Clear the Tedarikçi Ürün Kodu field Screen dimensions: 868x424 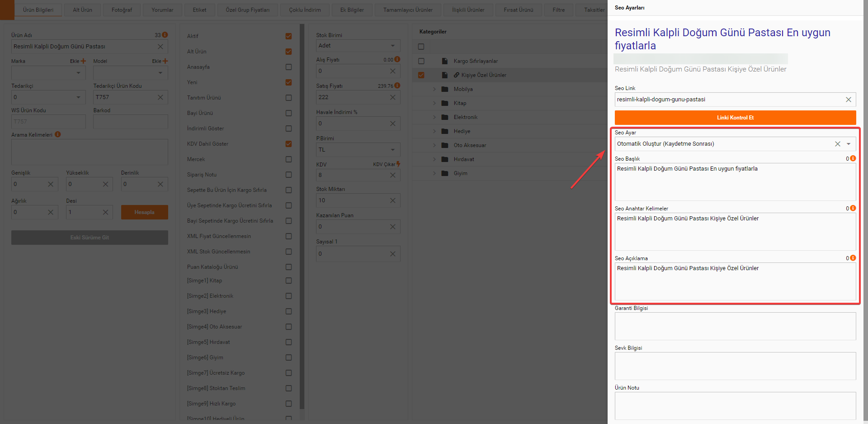[160, 97]
